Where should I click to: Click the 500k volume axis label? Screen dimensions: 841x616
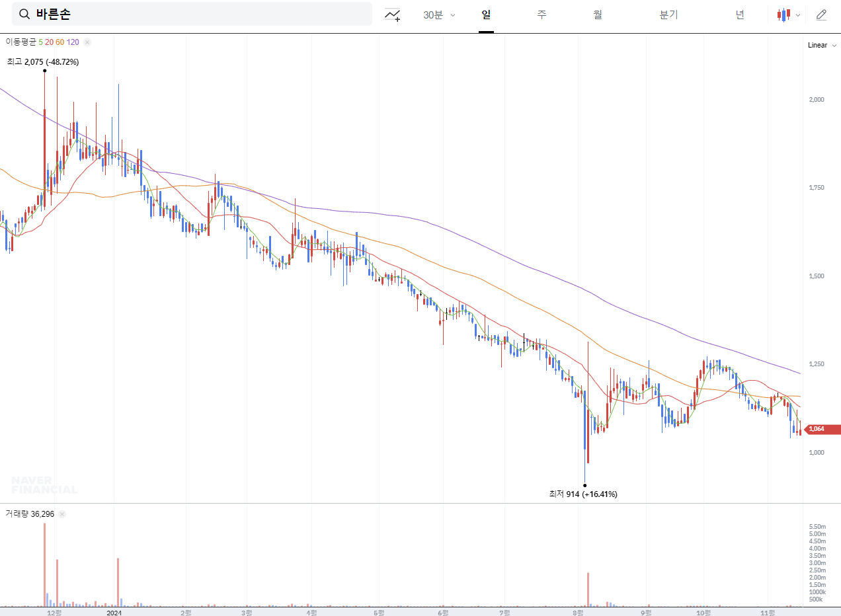pyautogui.click(x=816, y=599)
